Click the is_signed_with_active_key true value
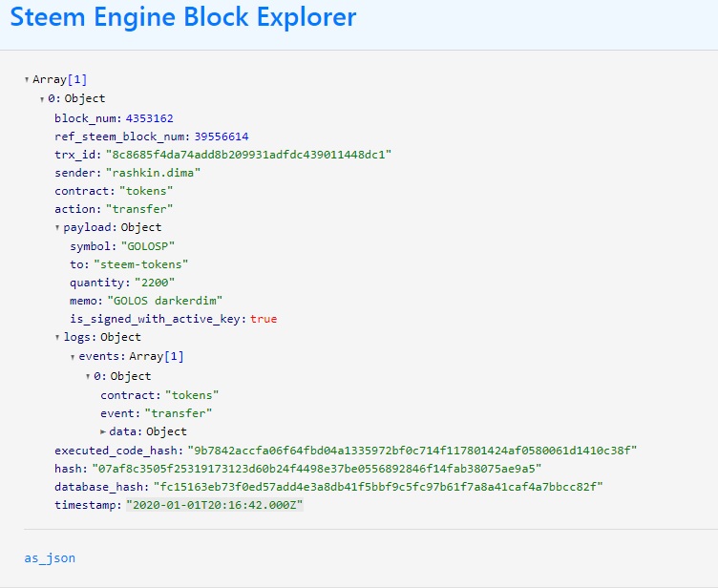 coord(264,319)
